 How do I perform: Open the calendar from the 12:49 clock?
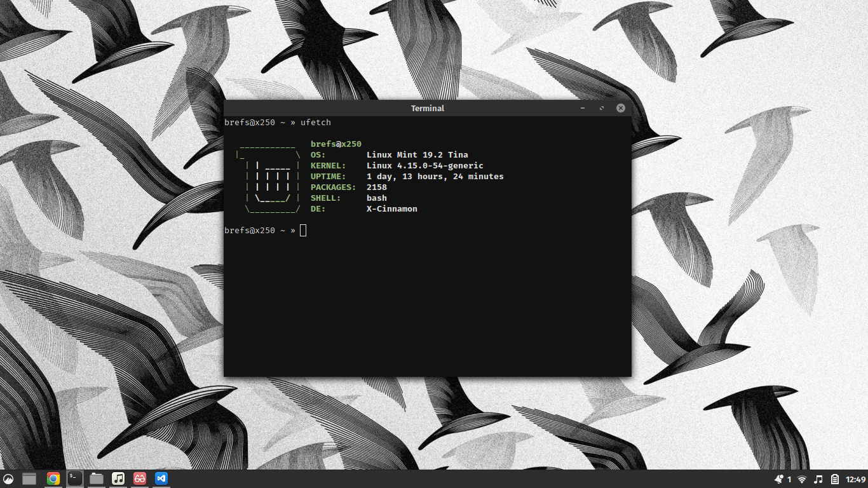pos(856,479)
